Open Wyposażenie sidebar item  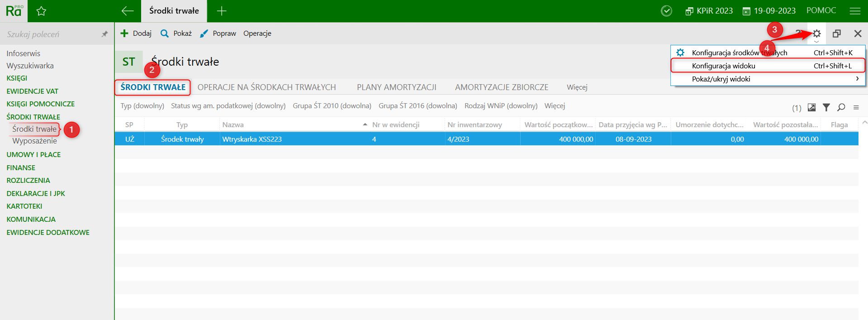pyautogui.click(x=34, y=141)
